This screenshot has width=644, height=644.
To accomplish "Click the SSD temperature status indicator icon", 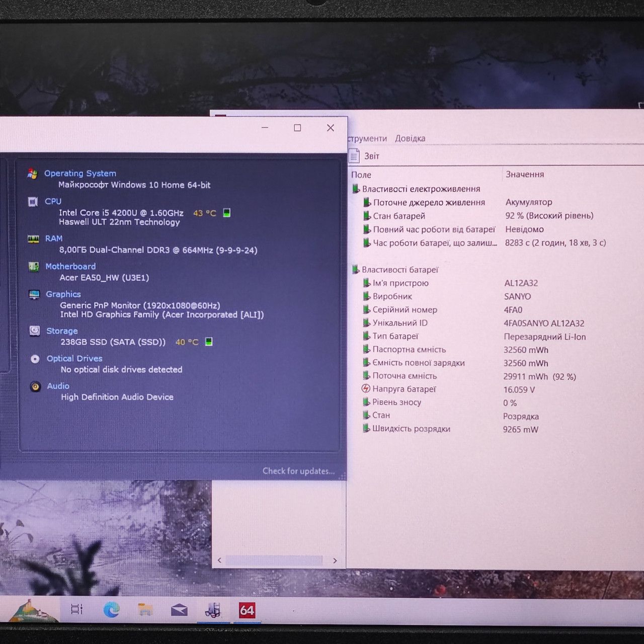I will click(209, 342).
